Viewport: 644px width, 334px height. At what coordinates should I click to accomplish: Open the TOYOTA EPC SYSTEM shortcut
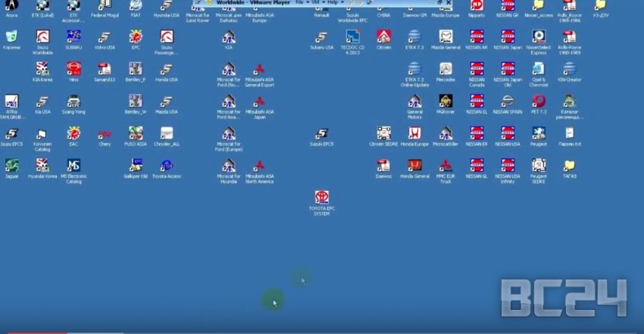pyautogui.click(x=323, y=198)
